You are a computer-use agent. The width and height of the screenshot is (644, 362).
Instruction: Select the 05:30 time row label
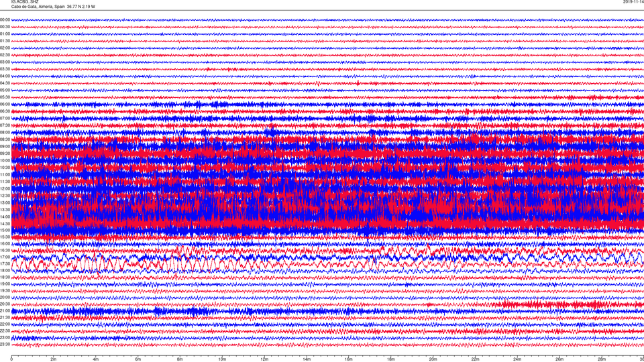pyautogui.click(x=5, y=97)
